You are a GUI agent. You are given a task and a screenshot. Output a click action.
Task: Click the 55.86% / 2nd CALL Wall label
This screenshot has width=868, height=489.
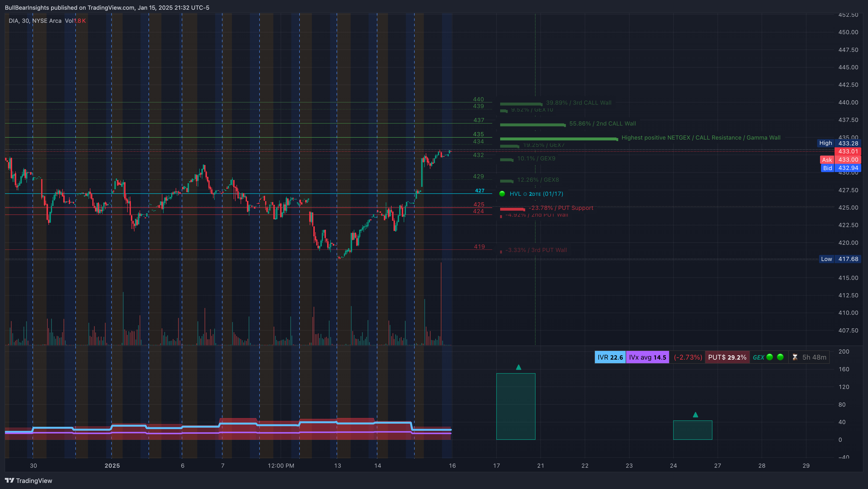[x=602, y=123]
